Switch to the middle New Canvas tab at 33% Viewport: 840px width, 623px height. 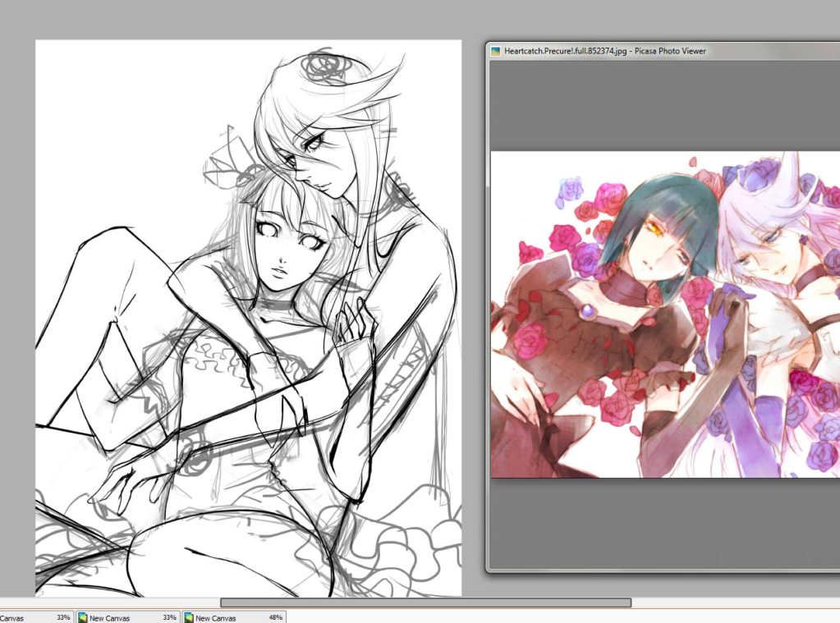127,617
